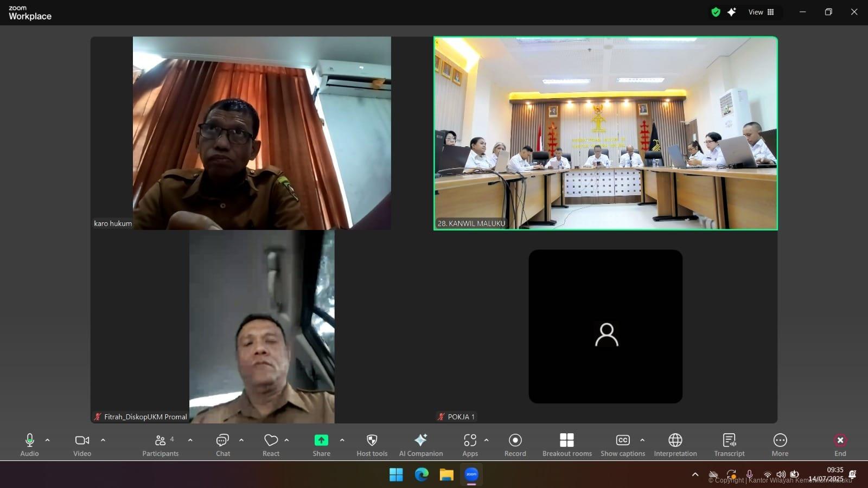Open Host tools shield icon
The image size is (868, 488).
click(372, 445)
